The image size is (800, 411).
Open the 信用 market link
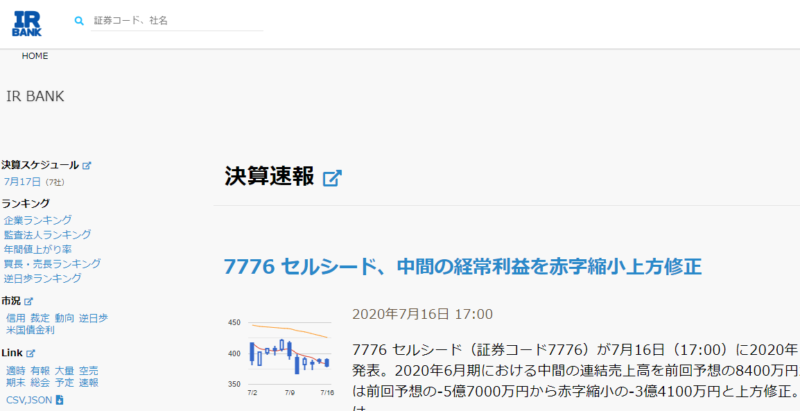[16, 318]
